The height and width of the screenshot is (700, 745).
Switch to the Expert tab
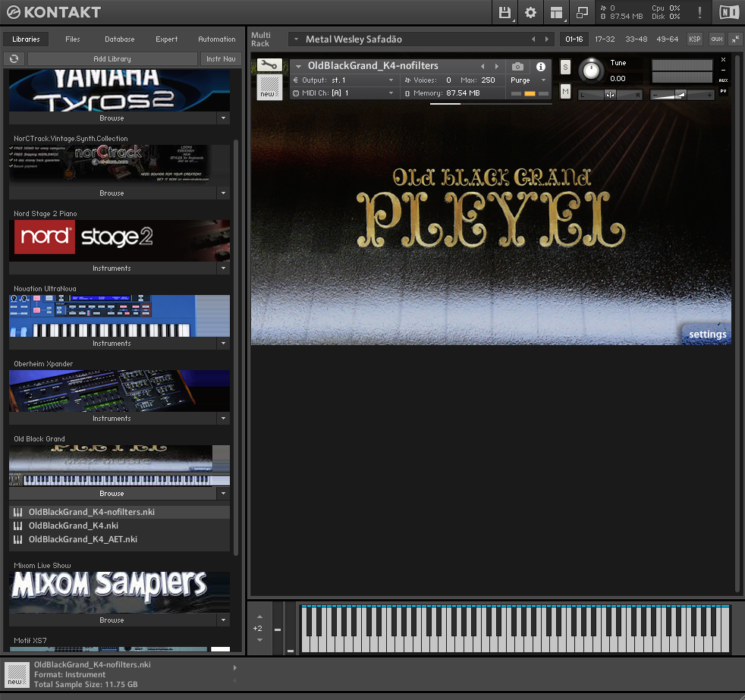pos(167,39)
